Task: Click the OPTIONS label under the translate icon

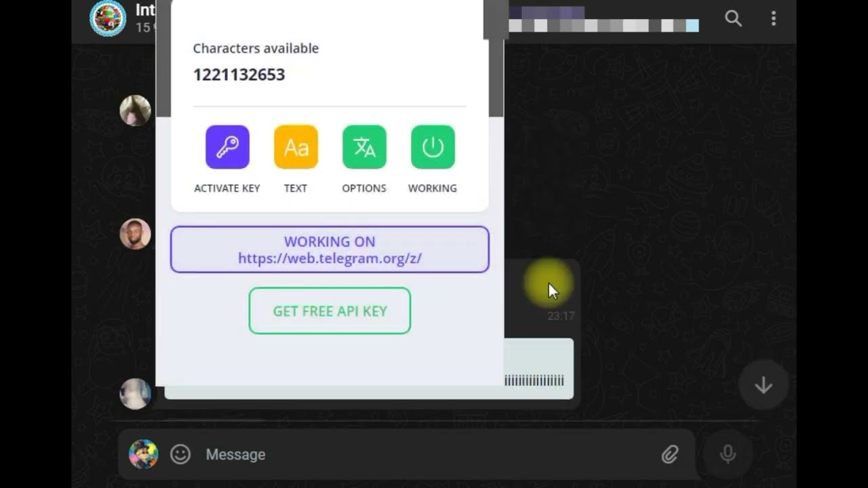Action: [x=364, y=188]
